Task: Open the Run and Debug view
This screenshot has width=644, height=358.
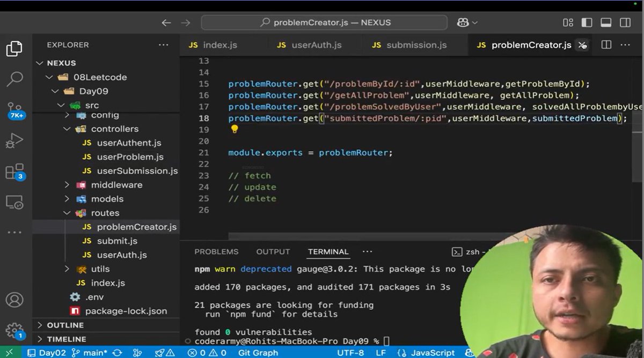Action: (x=14, y=141)
